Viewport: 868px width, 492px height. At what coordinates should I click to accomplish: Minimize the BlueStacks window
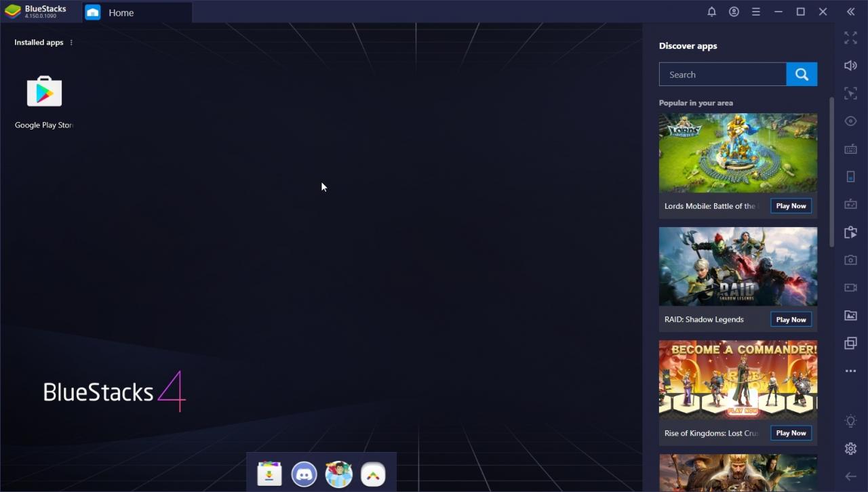point(778,12)
